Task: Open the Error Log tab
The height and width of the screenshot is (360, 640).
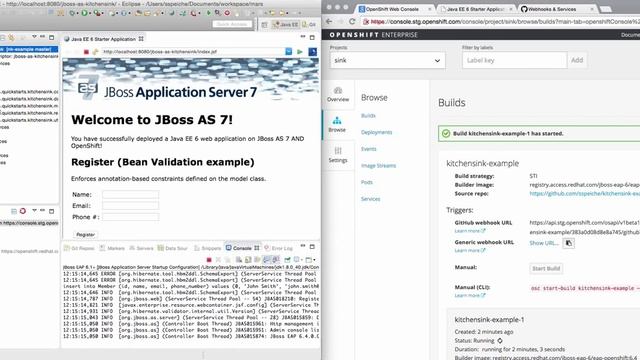Action: pyautogui.click(x=278, y=248)
